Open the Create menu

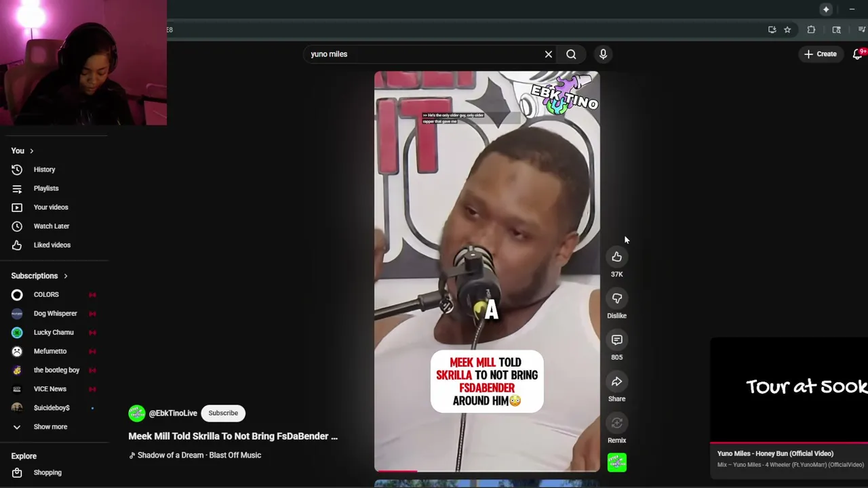pyautogui.click(x=820, y=54)
